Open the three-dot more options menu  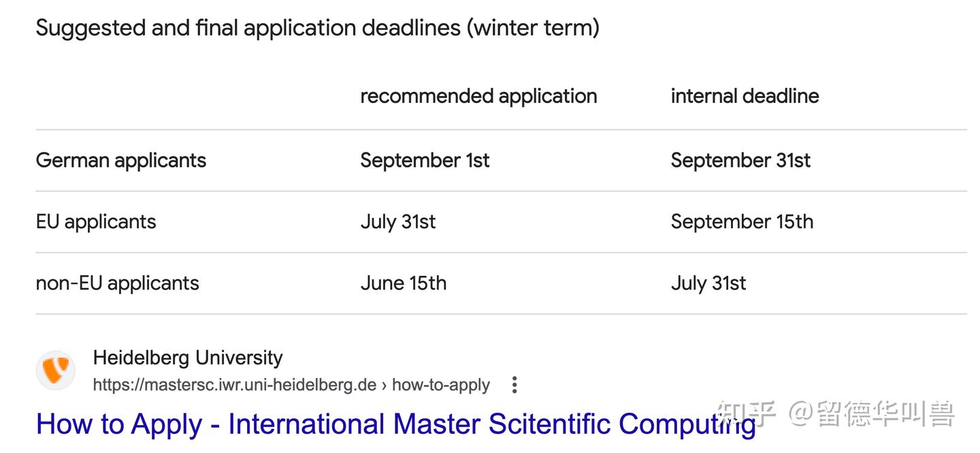pyautogui.click(x=514, y=385)
